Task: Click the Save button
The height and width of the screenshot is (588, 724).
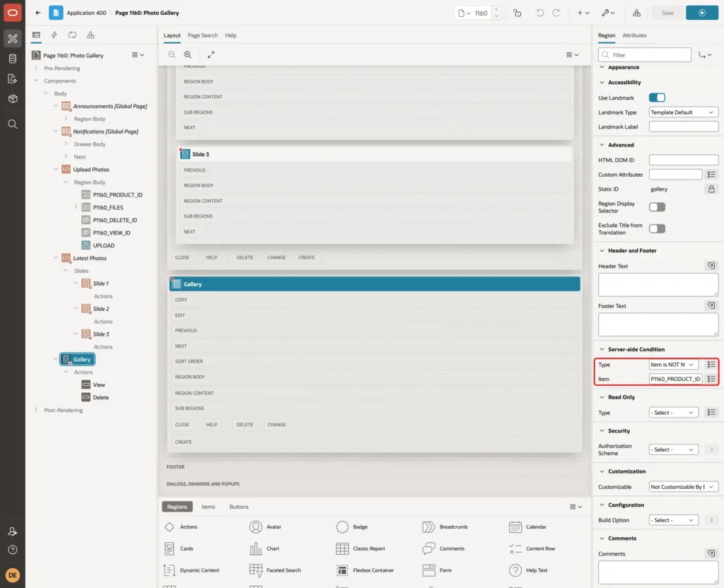Action: pyautogui.click(x=667, y=13)
